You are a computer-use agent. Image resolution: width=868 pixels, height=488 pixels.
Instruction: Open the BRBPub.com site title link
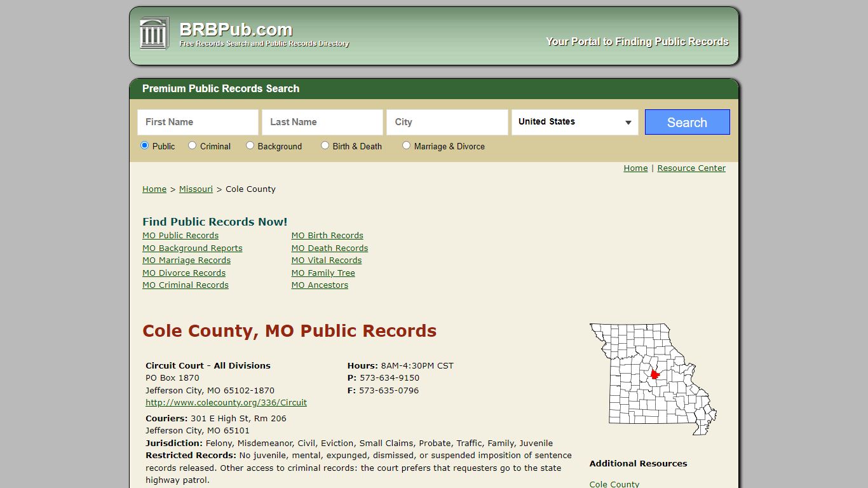point(236,30)
